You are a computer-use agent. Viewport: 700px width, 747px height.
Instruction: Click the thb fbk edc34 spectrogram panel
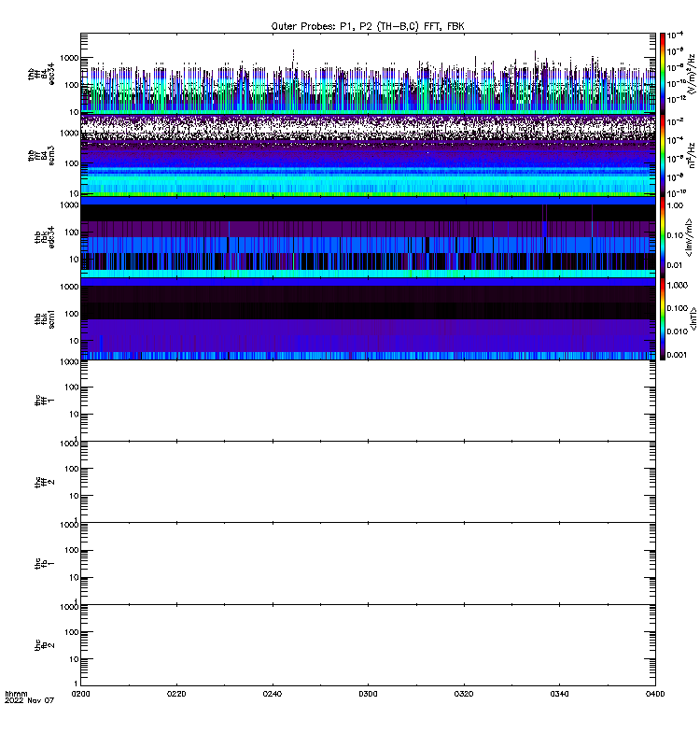point(368,237)
